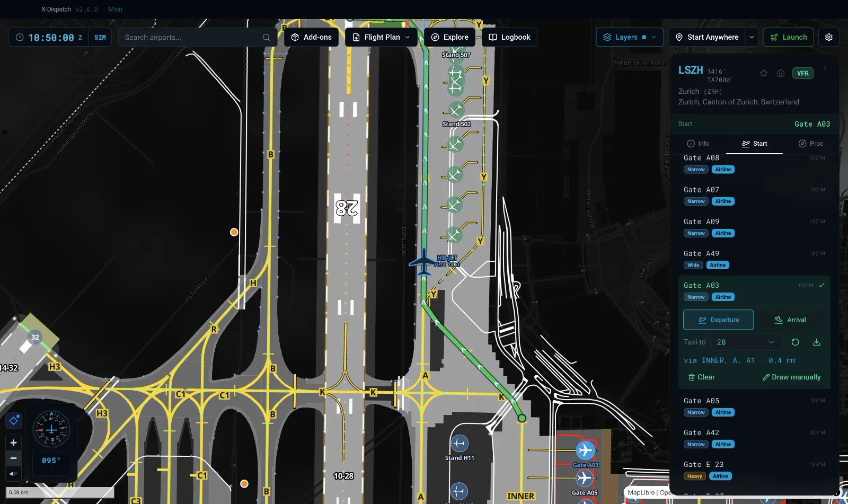Click the Stand 502 marker on map
This screenshot has width=848, height=504.
pyautogui.click(x=456, y=110)
